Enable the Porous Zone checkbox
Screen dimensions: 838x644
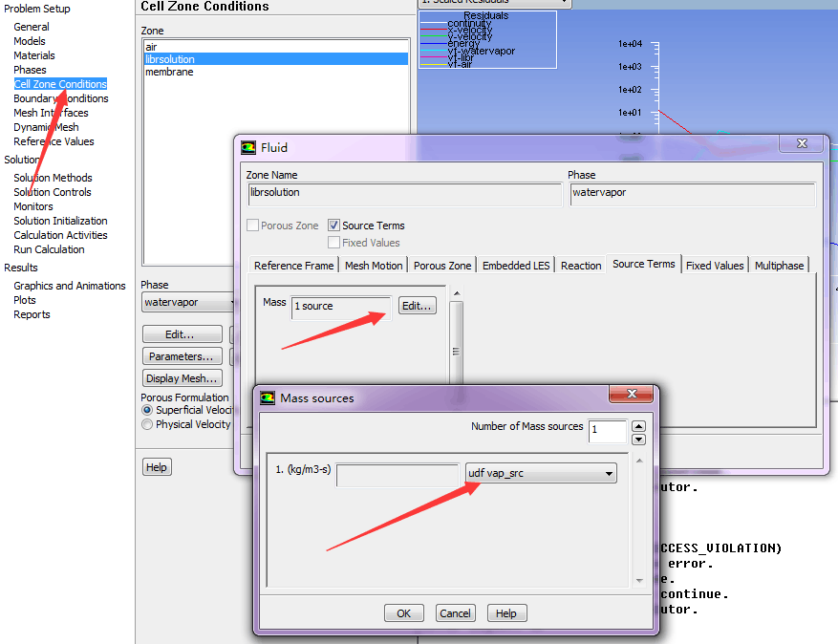(253, 225)
